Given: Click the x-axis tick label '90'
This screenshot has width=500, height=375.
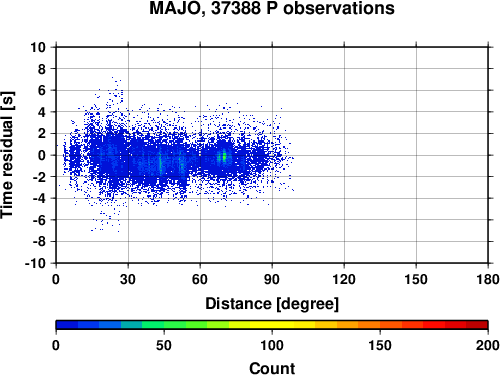Looking at the screenshot, I should coord(272,279).
